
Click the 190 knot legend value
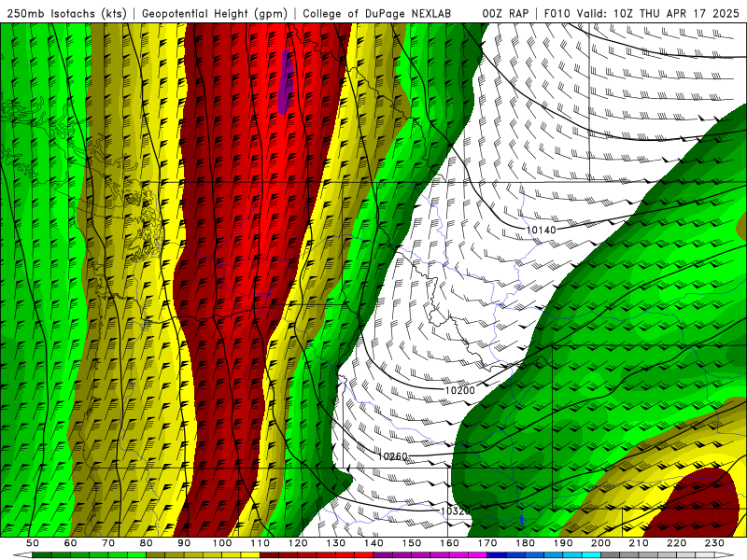563,543
